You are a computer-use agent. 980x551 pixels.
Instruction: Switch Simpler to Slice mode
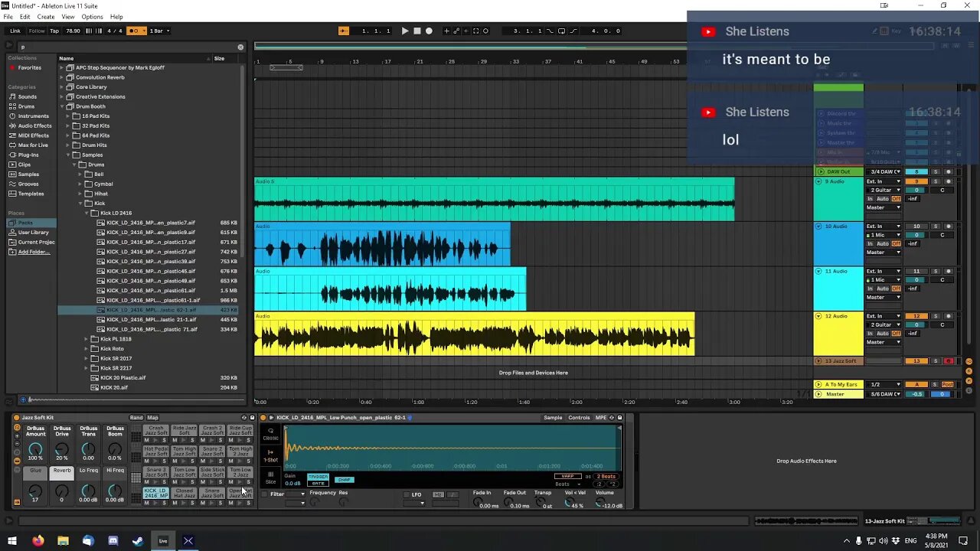270,478
